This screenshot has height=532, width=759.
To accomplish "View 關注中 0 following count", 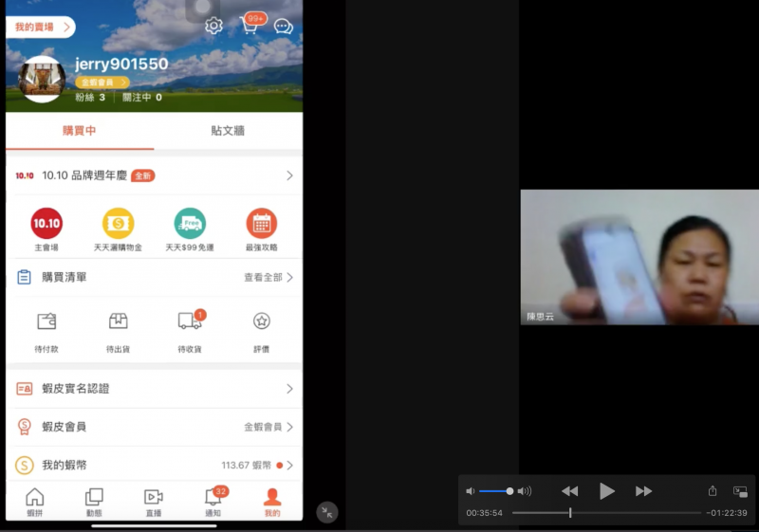I will coord(141,98).
